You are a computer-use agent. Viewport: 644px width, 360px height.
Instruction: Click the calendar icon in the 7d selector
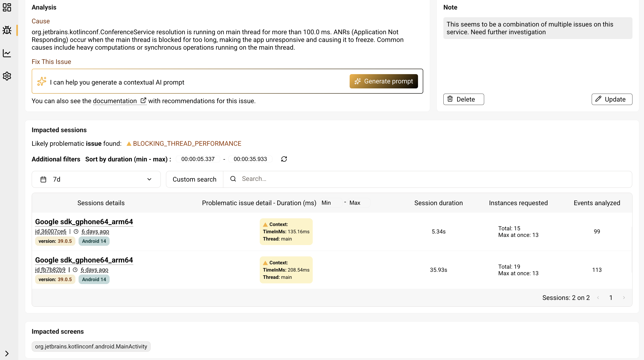pos(43,179)
